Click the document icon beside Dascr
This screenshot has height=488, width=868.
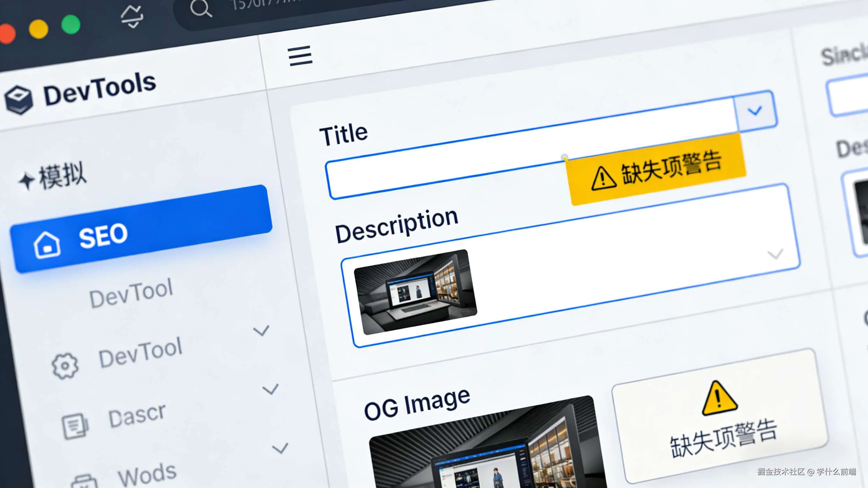pyautogui.click(x=75, y=426)
